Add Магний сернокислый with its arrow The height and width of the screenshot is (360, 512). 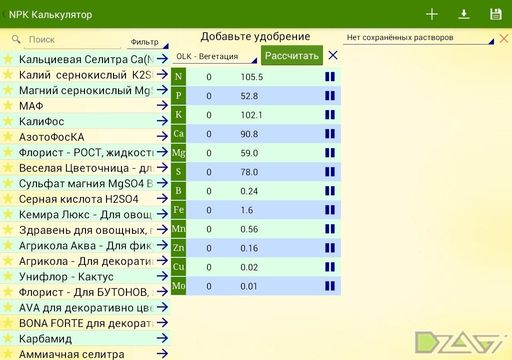pos(162,89)
